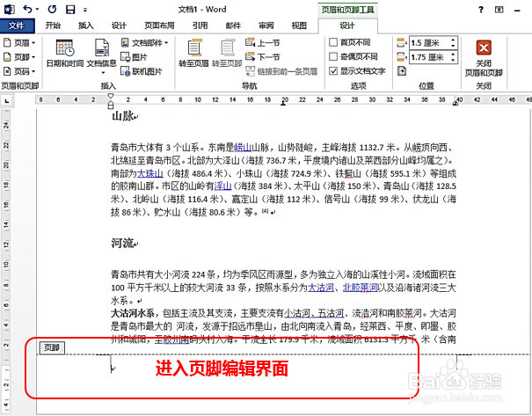Open the 页脚 footer dropdown
The height and width of the screenshot is (416, 532).
19,57
